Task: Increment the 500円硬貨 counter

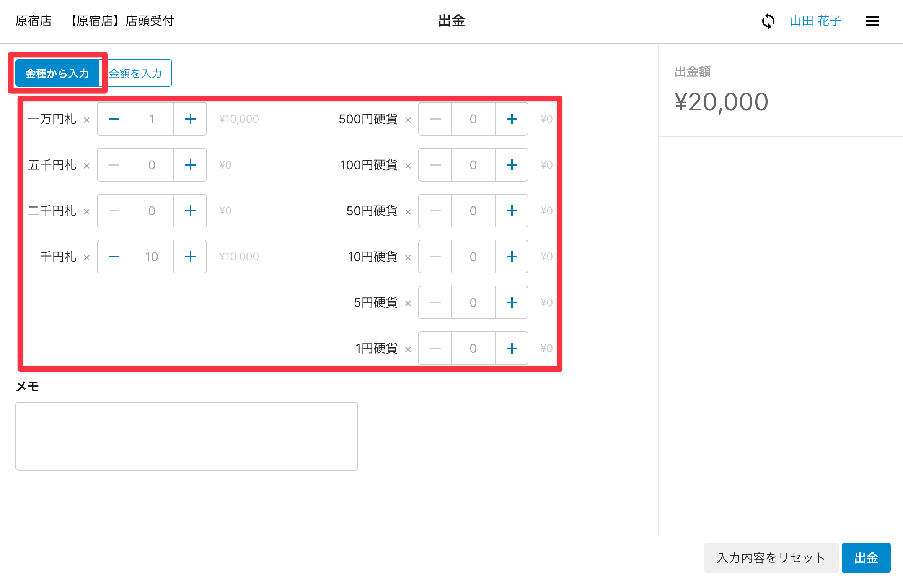Action: [x=512, y=119]
